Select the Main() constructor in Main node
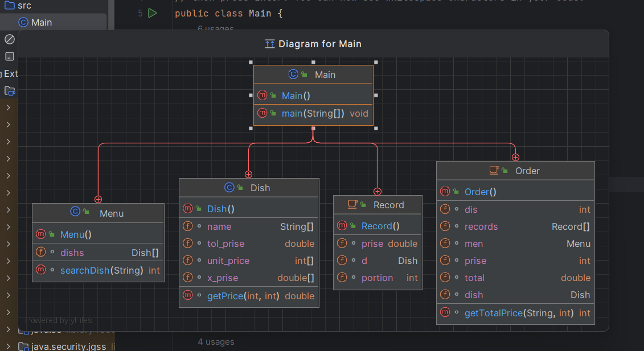This screenshot has width=644, height=351. [296, 96]
